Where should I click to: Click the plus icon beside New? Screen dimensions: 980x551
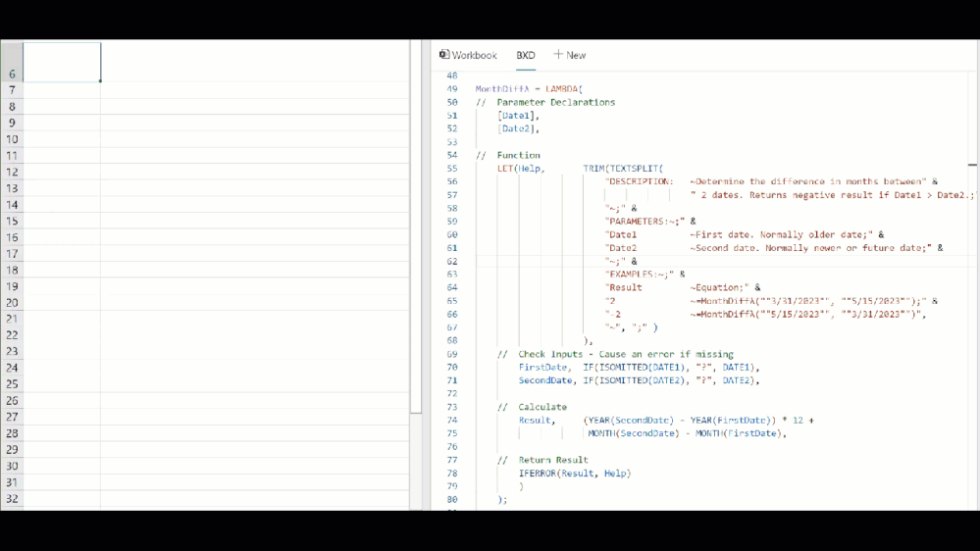coord(558,54)
